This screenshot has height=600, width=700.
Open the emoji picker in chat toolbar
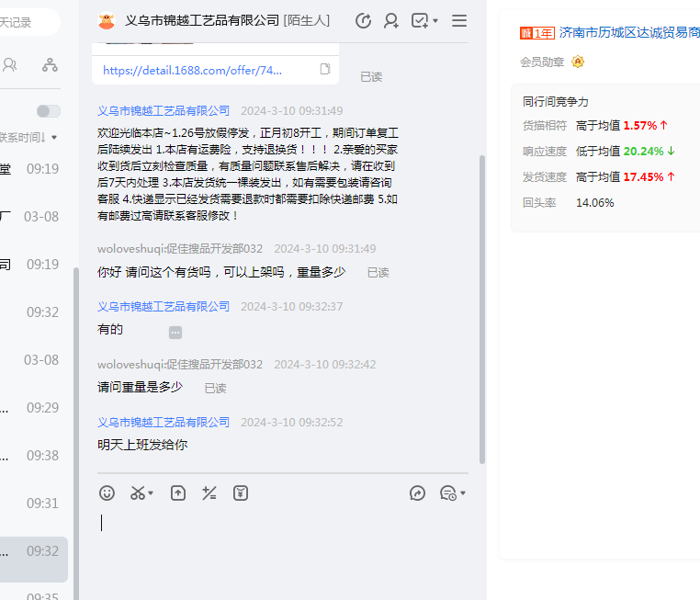point(107,493)
